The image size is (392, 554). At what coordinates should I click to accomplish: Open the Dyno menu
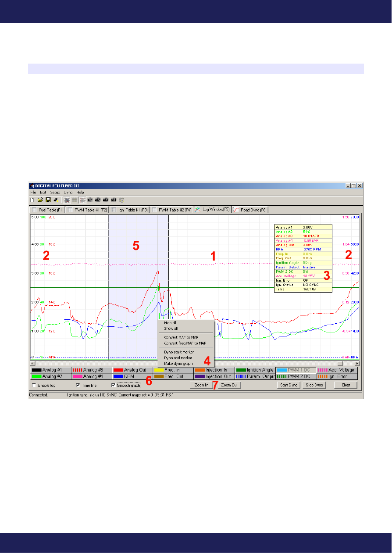coord(68,192)
